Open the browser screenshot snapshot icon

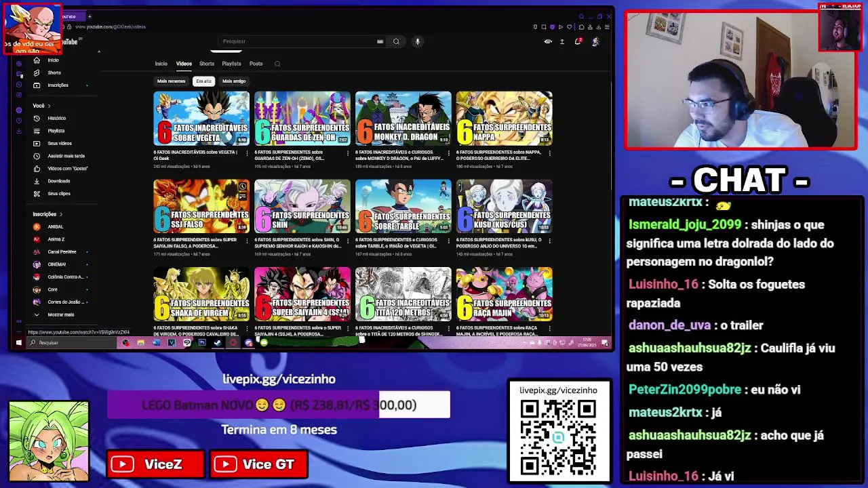[543, 27]
